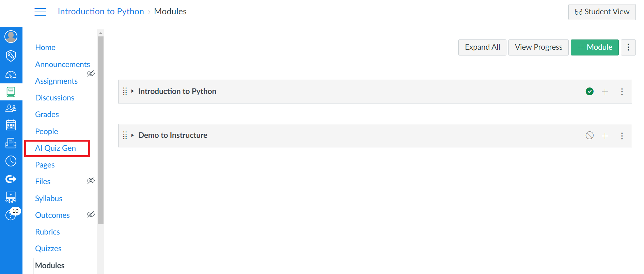The width and height of the screenshot is (644, 274).
Task: Add item to Demo to Instructure module
Action: click(605, 136)
